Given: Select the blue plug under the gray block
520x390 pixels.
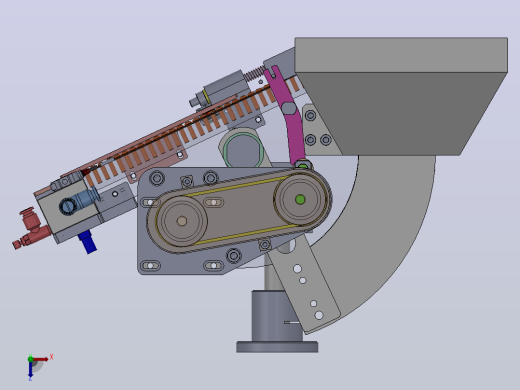Looking at the screenshot, I should pyautogui.click(x=87, y=242).
